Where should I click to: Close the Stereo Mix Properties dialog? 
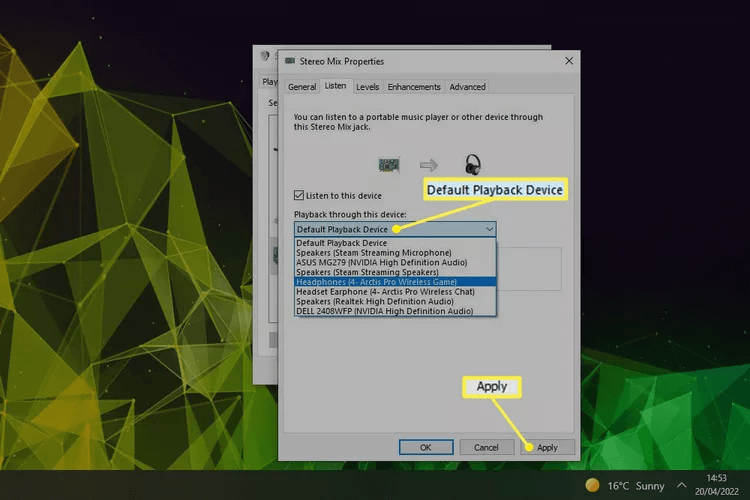tap(569, 61)
